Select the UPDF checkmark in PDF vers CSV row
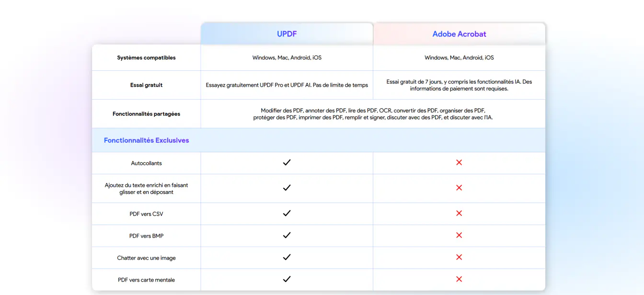Image resolution: width=644 pixels, height=295 pixels. 287,214
